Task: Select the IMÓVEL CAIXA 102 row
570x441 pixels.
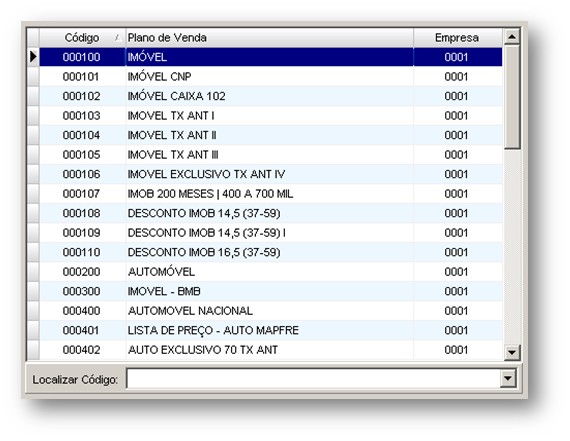Action: pyautogui.click(x=271, y=96)
